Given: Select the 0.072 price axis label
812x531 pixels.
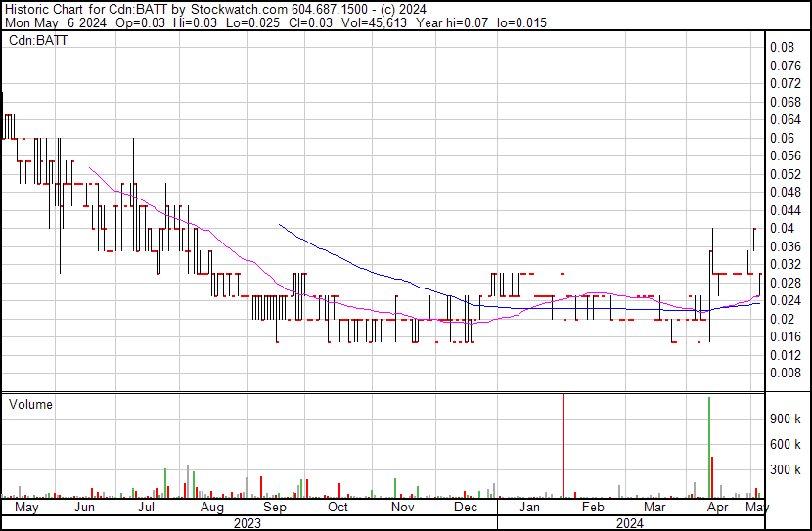Looking at the screenshot, I should 786,83.
